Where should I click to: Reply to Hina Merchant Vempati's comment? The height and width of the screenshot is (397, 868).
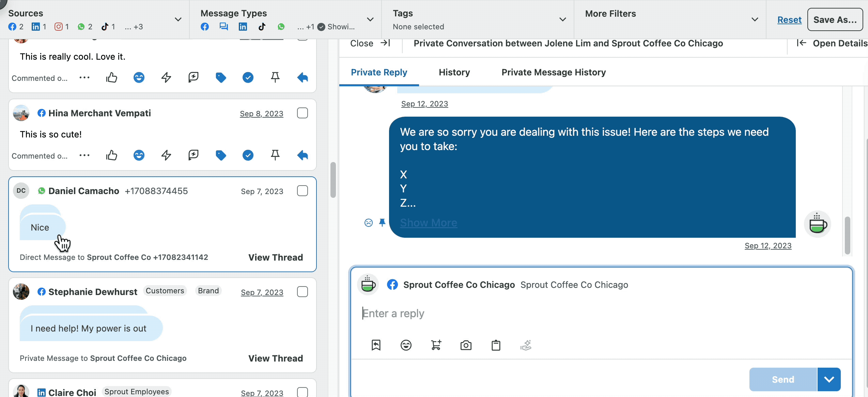pyautogui.click(x=302, y=155)
